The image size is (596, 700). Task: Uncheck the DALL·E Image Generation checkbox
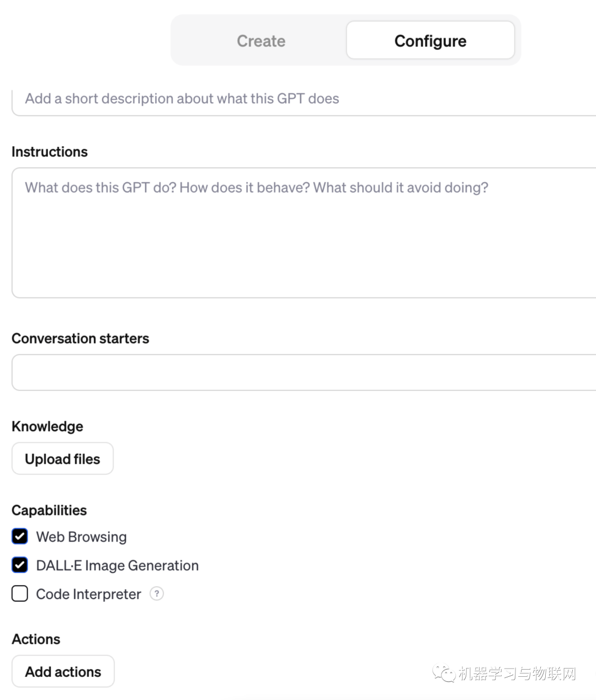[20, 565]
